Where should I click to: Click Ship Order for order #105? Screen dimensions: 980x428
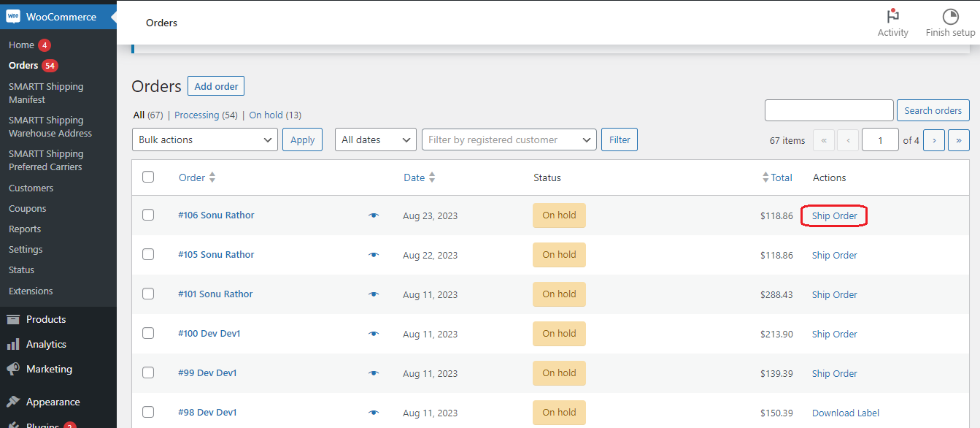point(834,255)
